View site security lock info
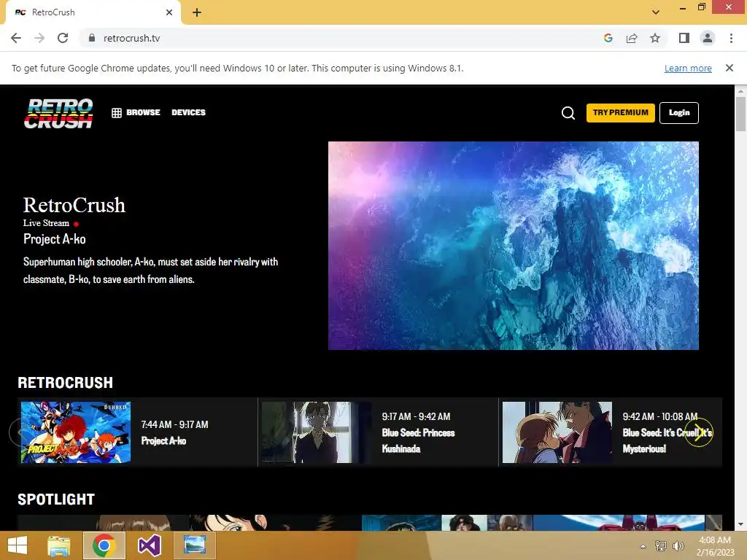The width and height of the screenshot is (747, 560). pos(91,38)
